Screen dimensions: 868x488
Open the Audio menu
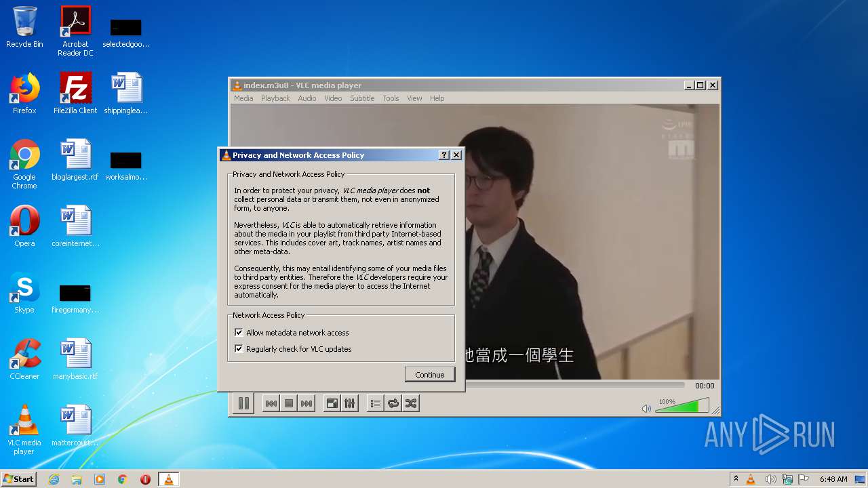click(x=307, y=98)
